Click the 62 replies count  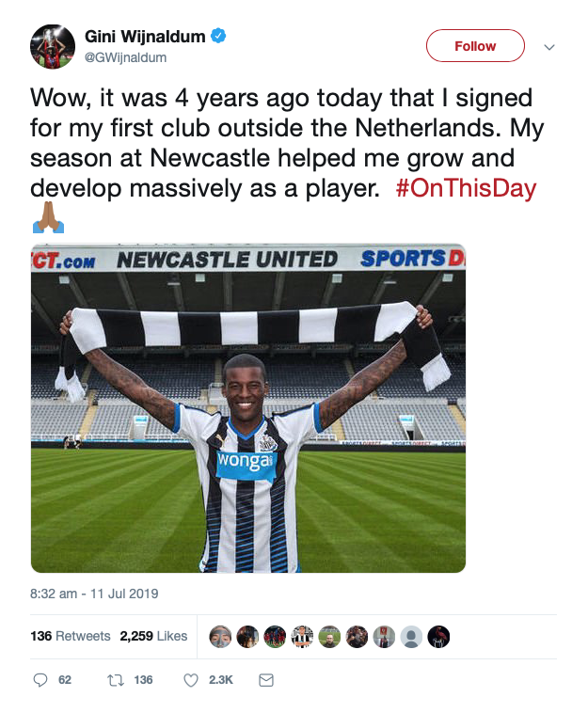[x=65, y=680]
